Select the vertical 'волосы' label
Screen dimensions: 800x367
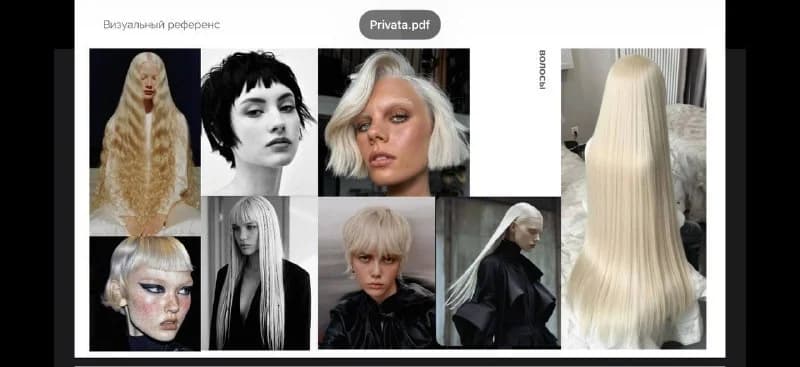click(542, 69)
